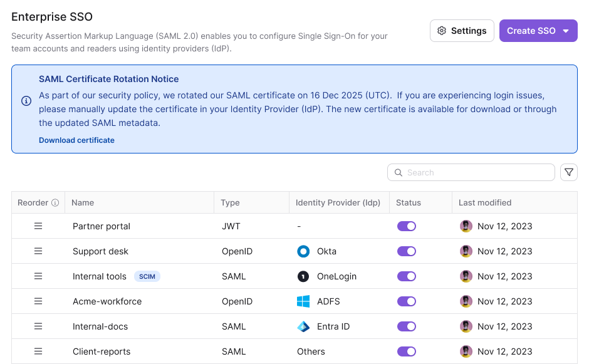Image resolution: width=589 pixels, height=364 pixels.
Task: Grab the reorder handle for Internal tools
Action: point(38,276)
